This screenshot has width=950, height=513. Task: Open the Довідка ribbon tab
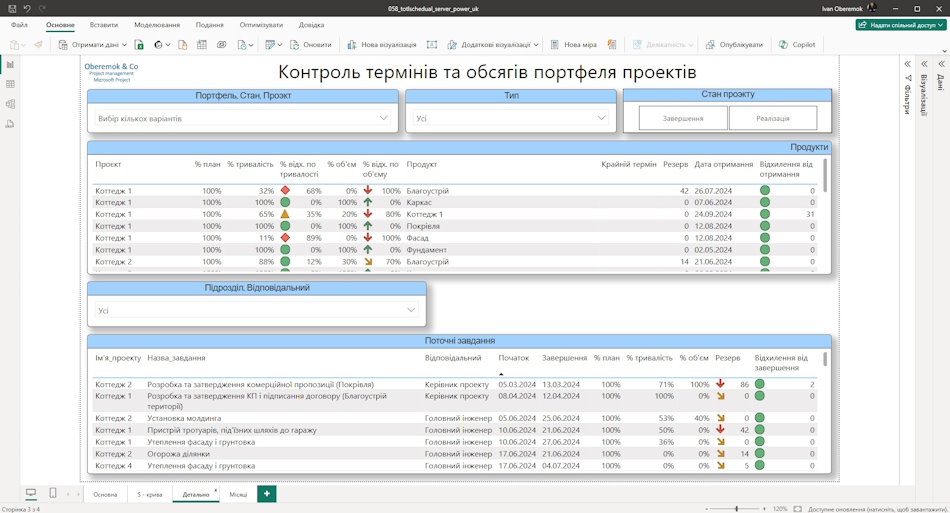[x=311, y=25]
